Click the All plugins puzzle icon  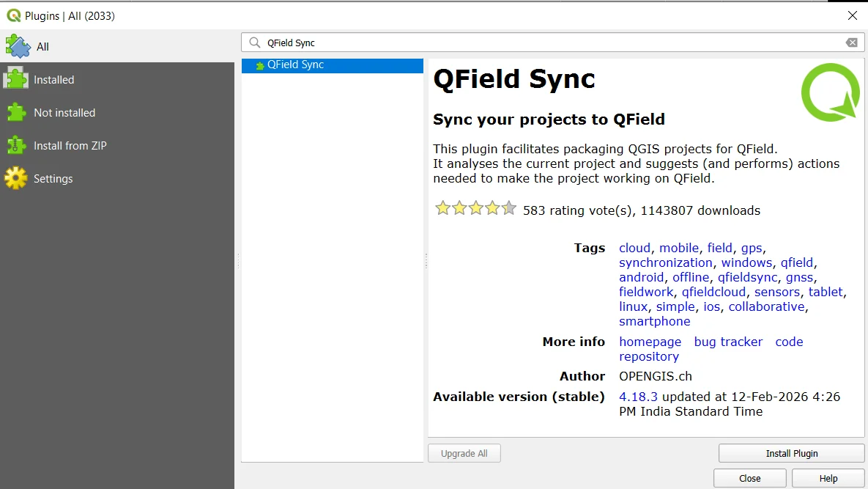tap(18, 45)
